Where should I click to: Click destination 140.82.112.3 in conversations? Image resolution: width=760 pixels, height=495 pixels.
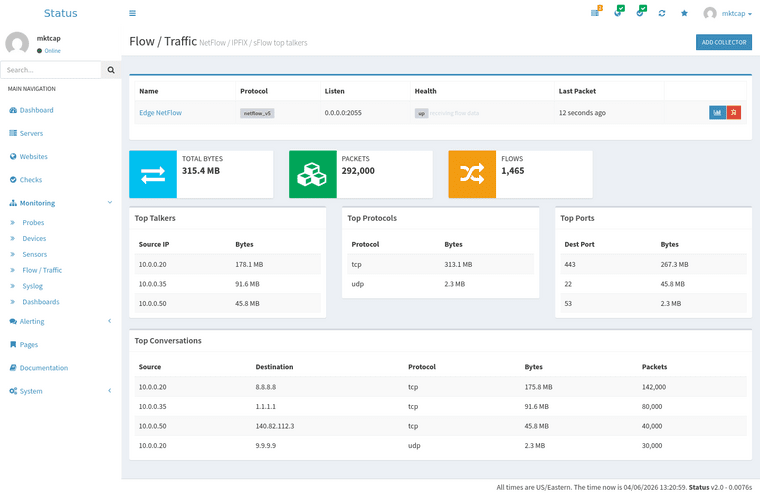(275, 426)
